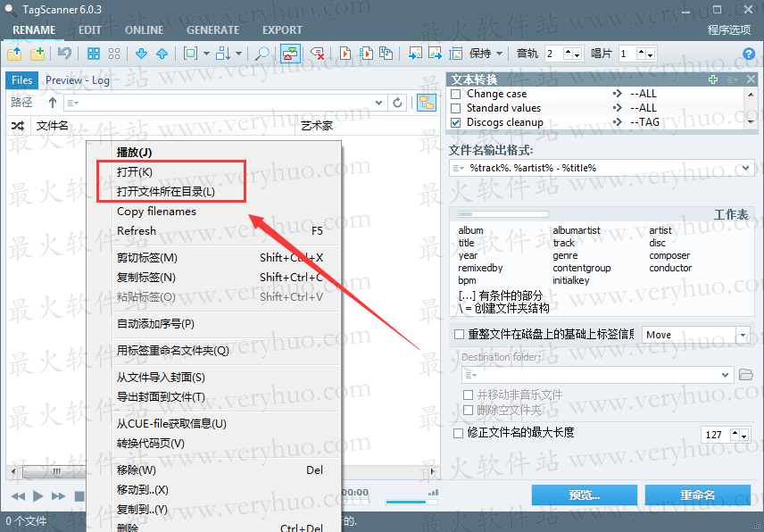The height and width of the screenshot is (532, 764).
Task: Open help via blue question mark icon
Action: pyautogui.click(x=749, y=54)
